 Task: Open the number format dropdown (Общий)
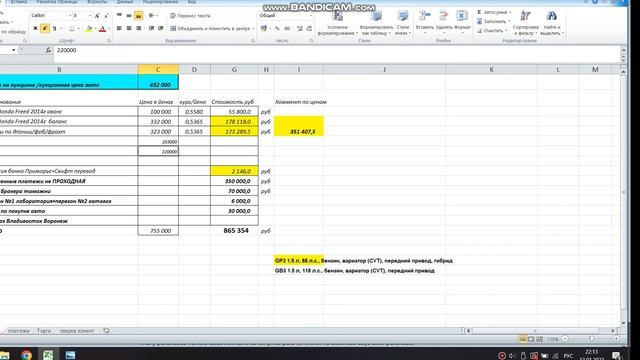pyautogui.click(x=311, y=16)
